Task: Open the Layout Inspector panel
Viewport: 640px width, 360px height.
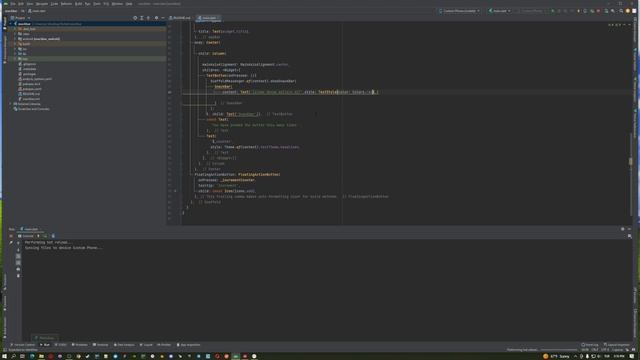Action: click(617, 345)
